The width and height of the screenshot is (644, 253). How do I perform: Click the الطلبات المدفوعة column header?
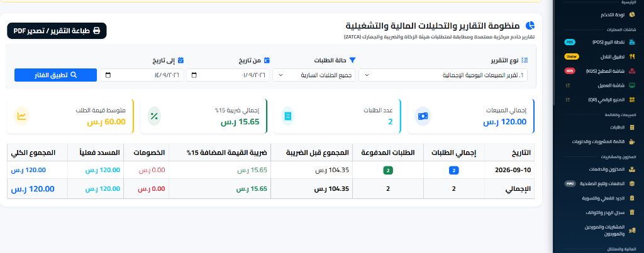point(387,153)
